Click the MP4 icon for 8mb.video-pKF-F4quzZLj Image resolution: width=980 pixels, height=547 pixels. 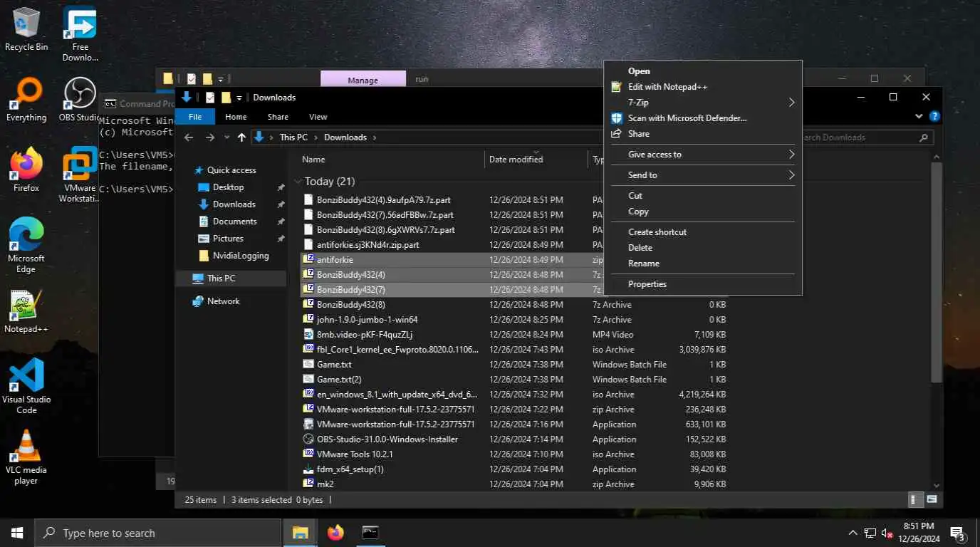308,335
